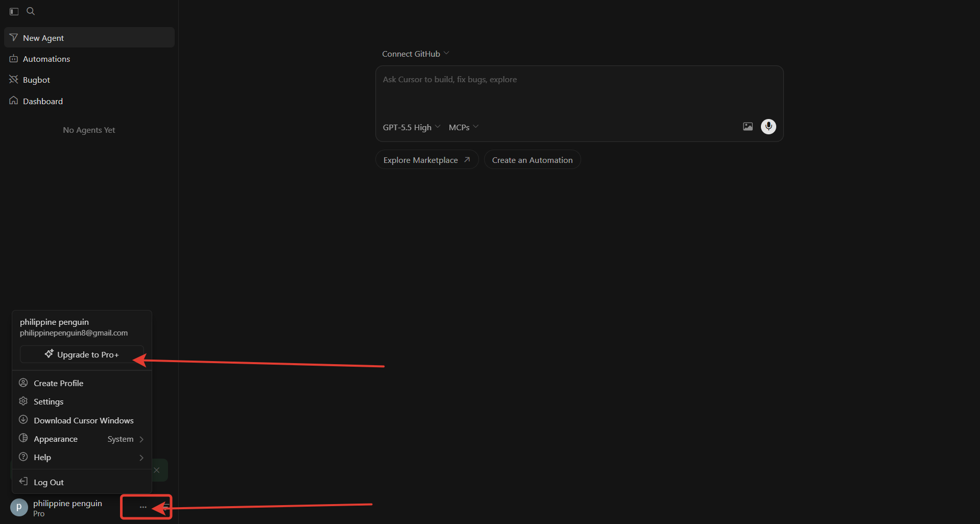Open the Automations section

(x=89, y=59)
